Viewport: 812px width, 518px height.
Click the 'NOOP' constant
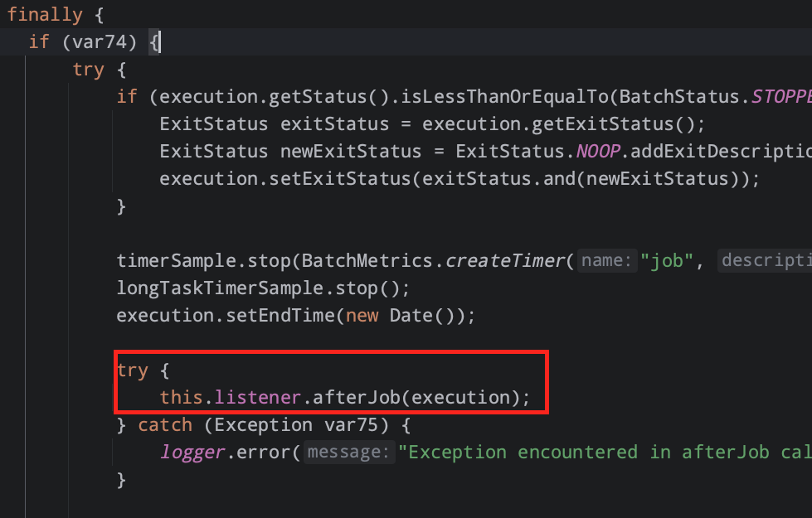click(598, 152)
